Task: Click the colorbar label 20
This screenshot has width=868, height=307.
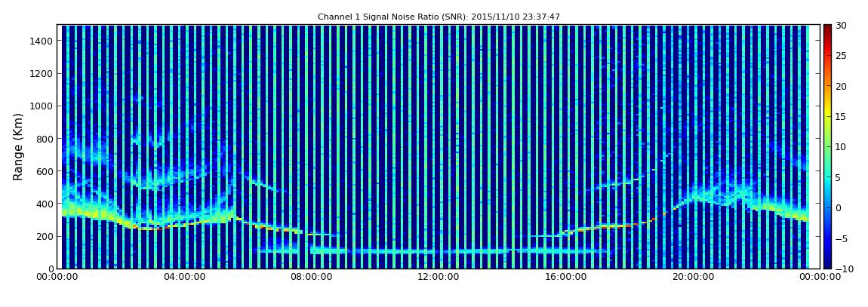Action: [x=842, y=86]
